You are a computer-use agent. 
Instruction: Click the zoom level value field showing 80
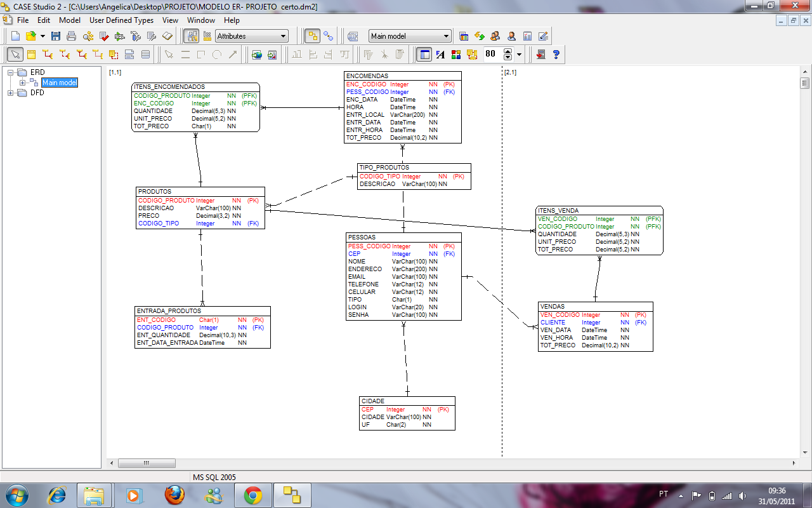coord(490,55)
